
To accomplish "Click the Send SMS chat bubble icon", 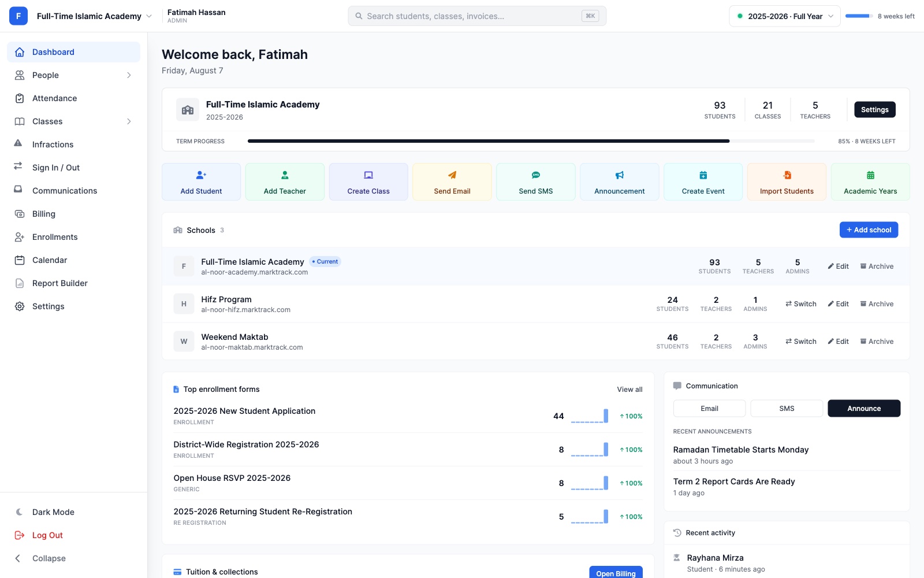I will click(536, 175).
